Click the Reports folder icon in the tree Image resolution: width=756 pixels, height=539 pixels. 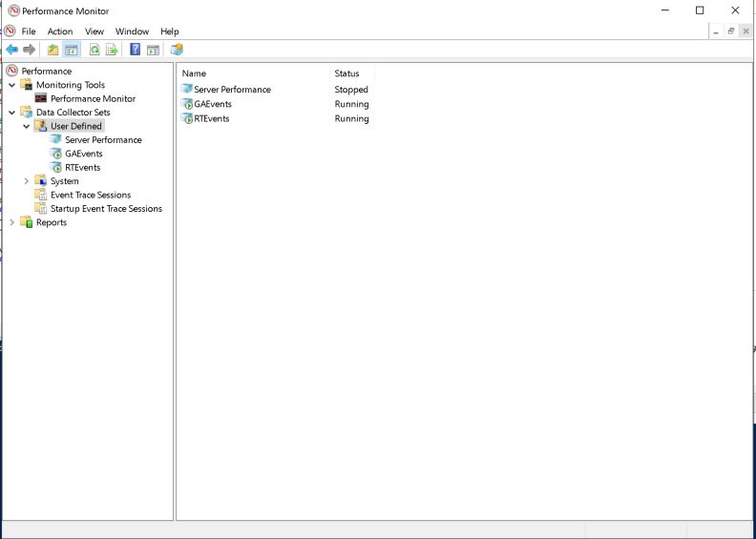27,222
